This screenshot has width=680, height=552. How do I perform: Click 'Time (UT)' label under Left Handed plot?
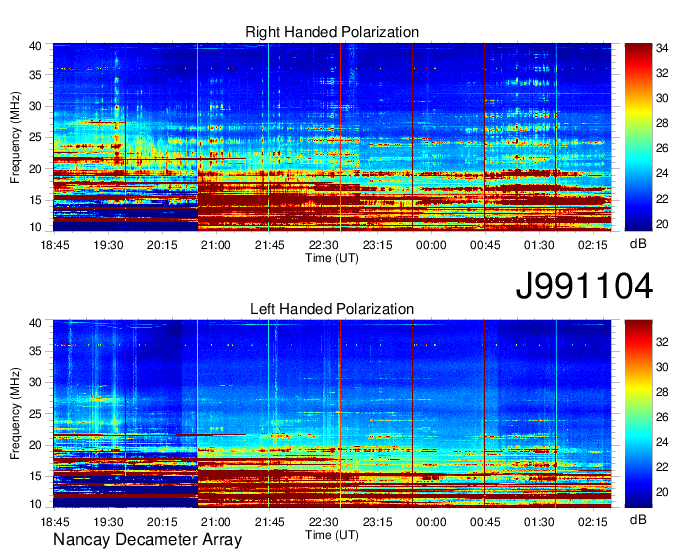[x=332, y=535]
